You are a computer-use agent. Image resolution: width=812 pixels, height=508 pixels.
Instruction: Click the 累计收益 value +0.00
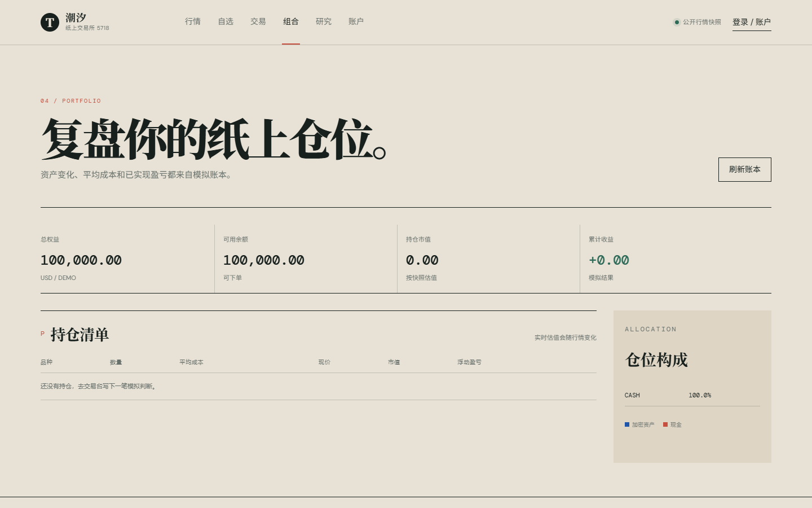point(609,260)
